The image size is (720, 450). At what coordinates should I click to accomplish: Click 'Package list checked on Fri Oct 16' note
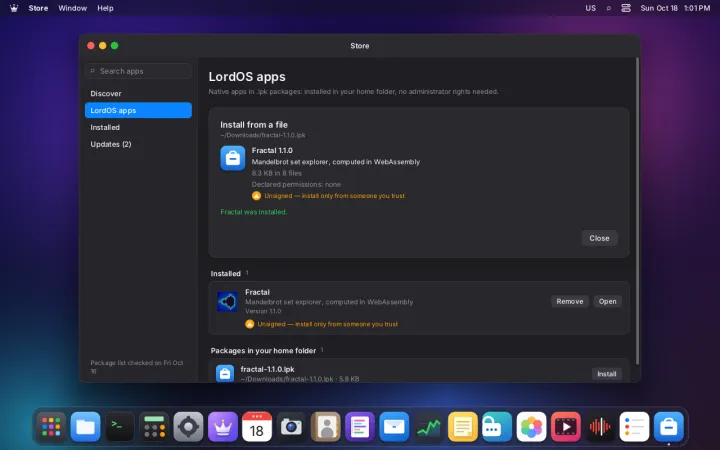click(137, 367)
